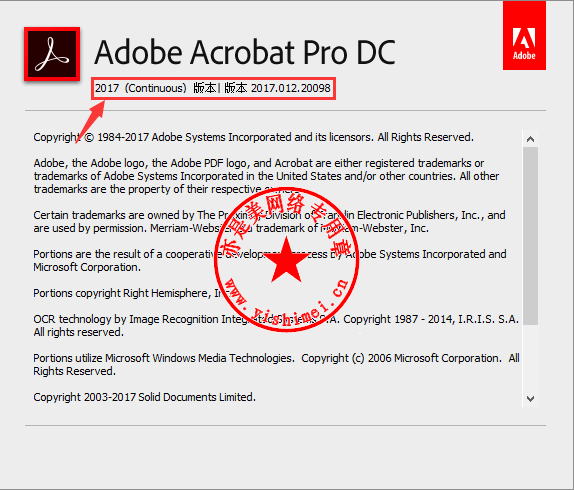
Task: Click the Microsoft Windows Media Technologies paragraph
Action: tap(276, 364)
